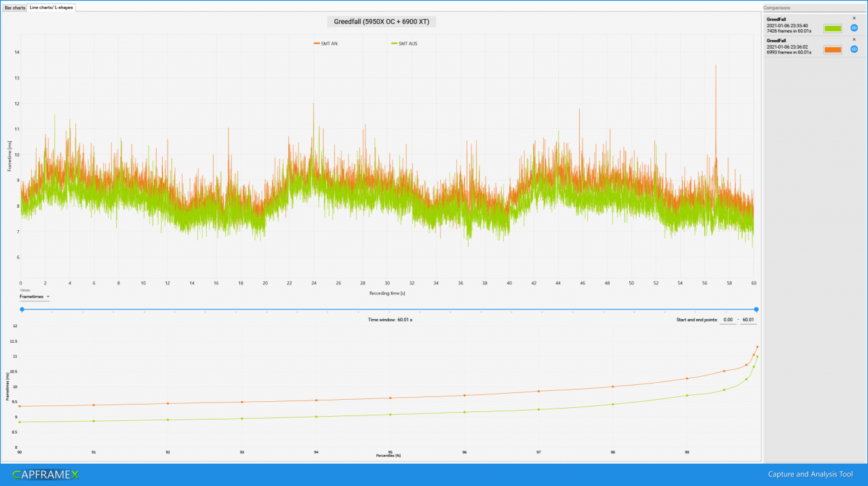The height and width of the screenshot is (486, 868).
Task: Click the SMT AUS legend entry
Action: coord(404,43)
